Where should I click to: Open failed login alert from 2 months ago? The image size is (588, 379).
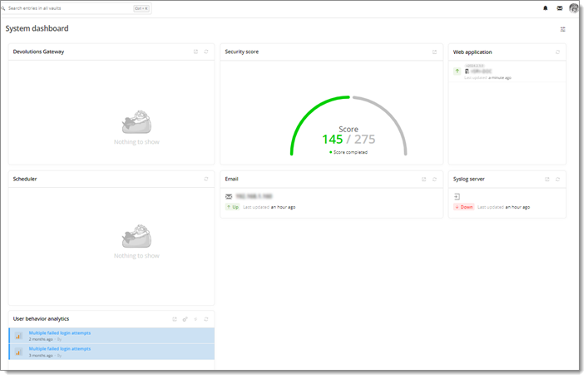60,333
